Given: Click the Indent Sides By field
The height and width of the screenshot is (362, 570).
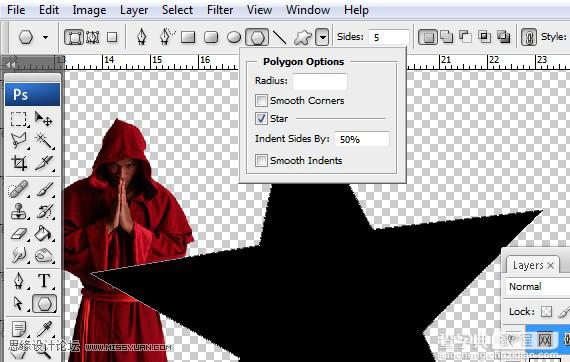Looking at the screenshot, I should click(362, 139).
